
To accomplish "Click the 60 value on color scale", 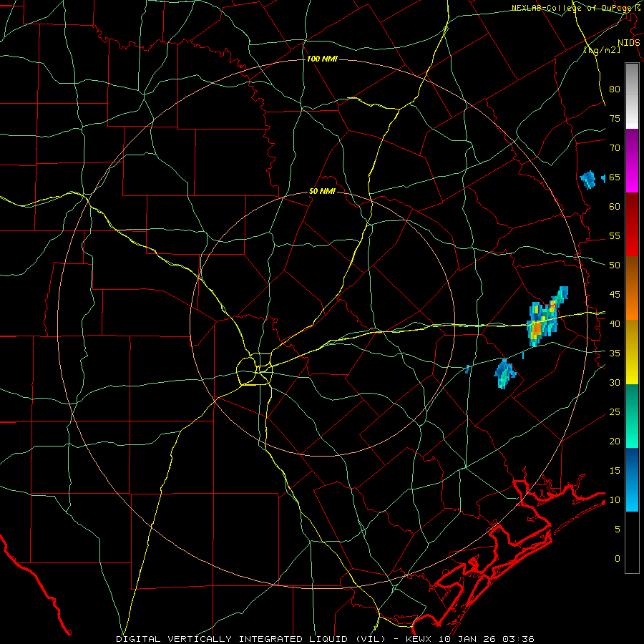I will point(615,207).
